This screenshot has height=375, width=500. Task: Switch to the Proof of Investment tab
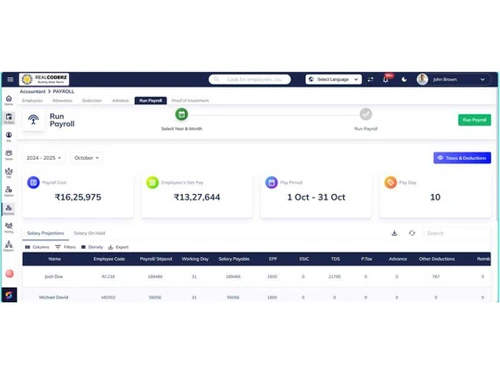tap(190, 101)
